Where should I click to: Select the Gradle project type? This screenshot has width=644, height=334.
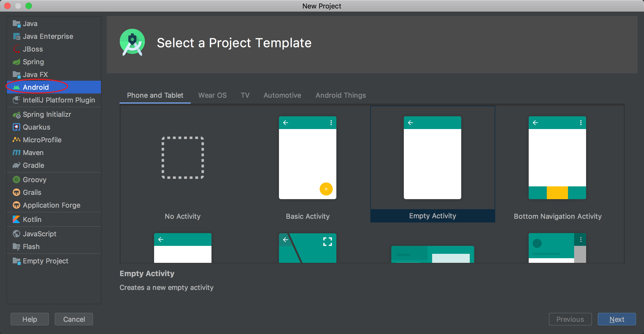pos(54,165)
